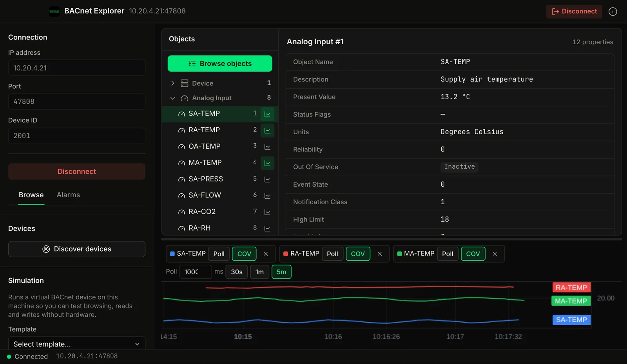Image resolution: width=627 pixels, height=364 pixels.
Task: Enable trend chart for RA-CO2 row
Action: pyautogui.click(x=267, y=212)
